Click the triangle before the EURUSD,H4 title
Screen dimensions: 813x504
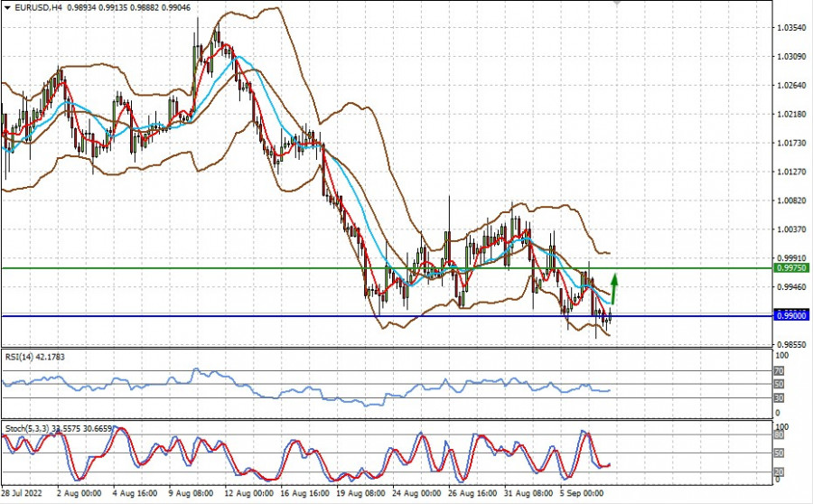click(x=6, y=6)
